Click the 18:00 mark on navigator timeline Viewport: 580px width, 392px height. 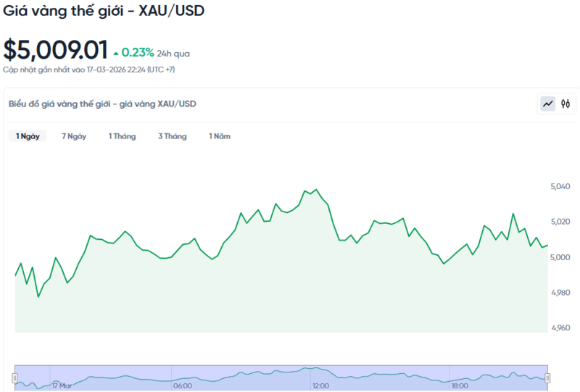click(x=458, y=386)
